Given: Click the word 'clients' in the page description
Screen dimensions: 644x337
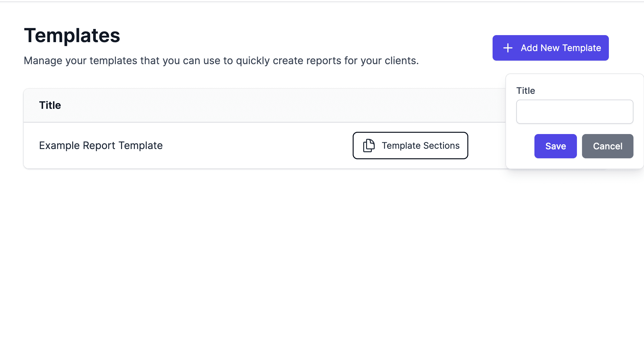Looking at the screenshot, I should click(x=400, y=61).
